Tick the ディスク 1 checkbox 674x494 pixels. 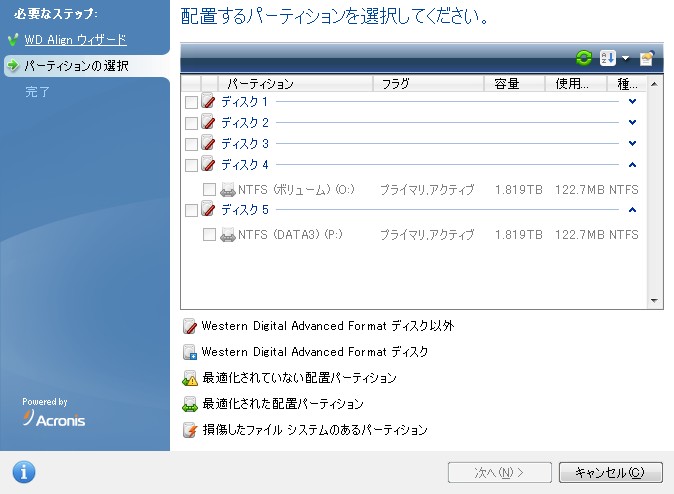coord(191,102)
